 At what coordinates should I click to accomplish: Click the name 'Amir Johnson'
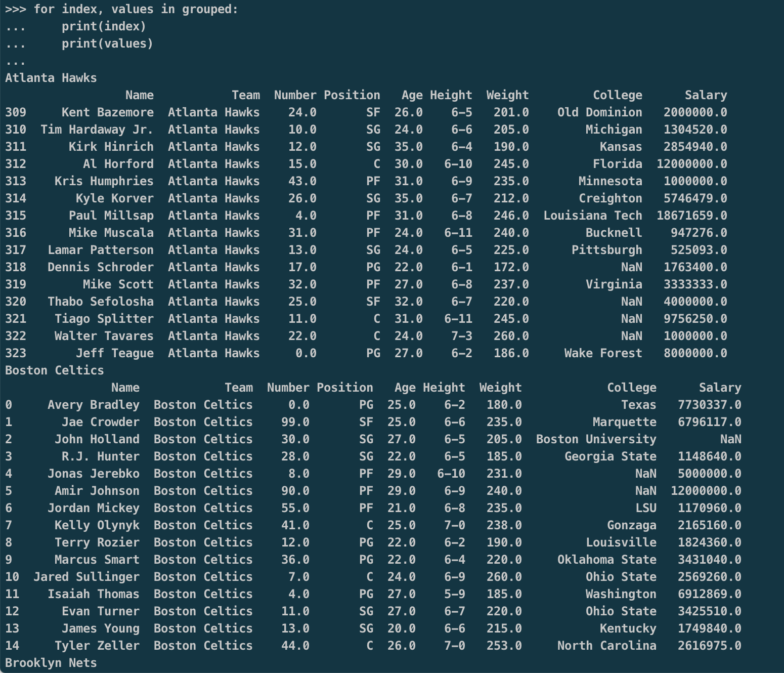97,491
